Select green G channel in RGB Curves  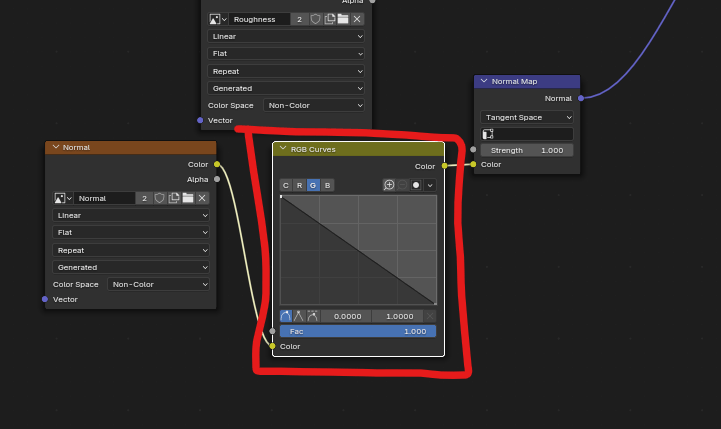coord(313,185)
